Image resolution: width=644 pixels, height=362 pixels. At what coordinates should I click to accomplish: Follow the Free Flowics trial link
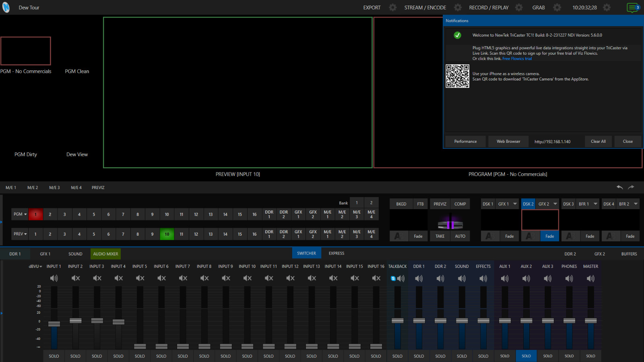click(x=517, y=59)
